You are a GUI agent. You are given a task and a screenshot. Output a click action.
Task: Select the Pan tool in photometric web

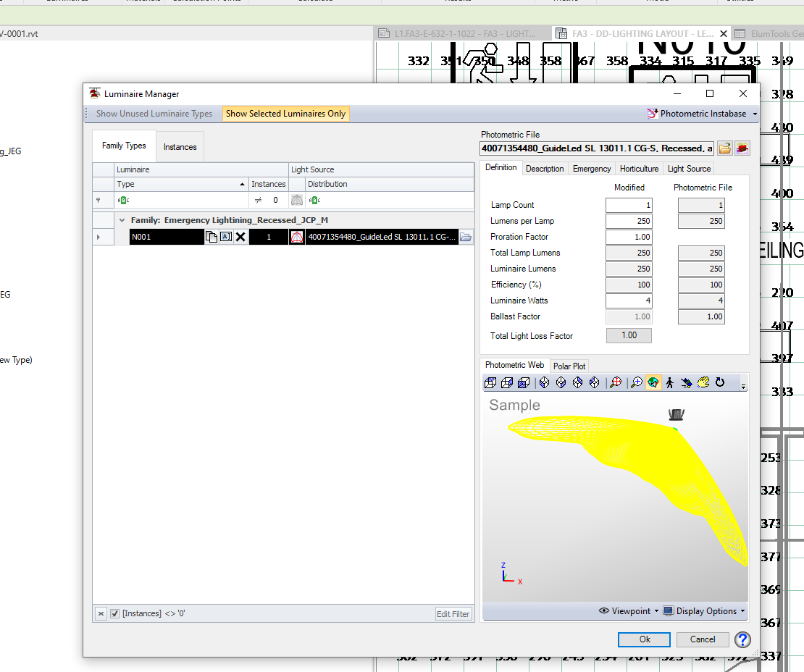coord(703,382)
